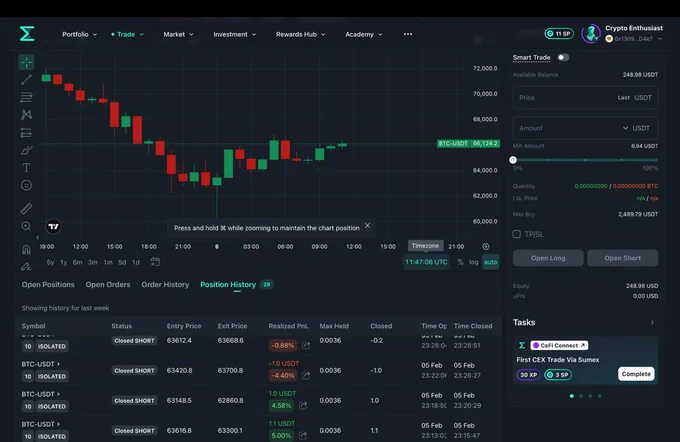The image size is (680, 442).
Task: Focus the Price input field
Action: [x=585, y=98]
